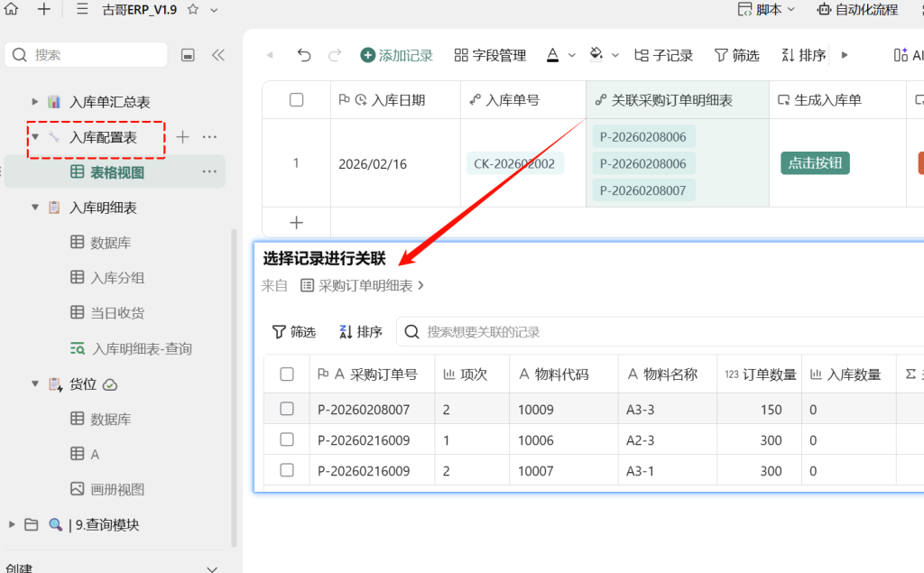Open font color dropdown arrow
The width and height of the screenshot is (924, 573).
(571, 55)
